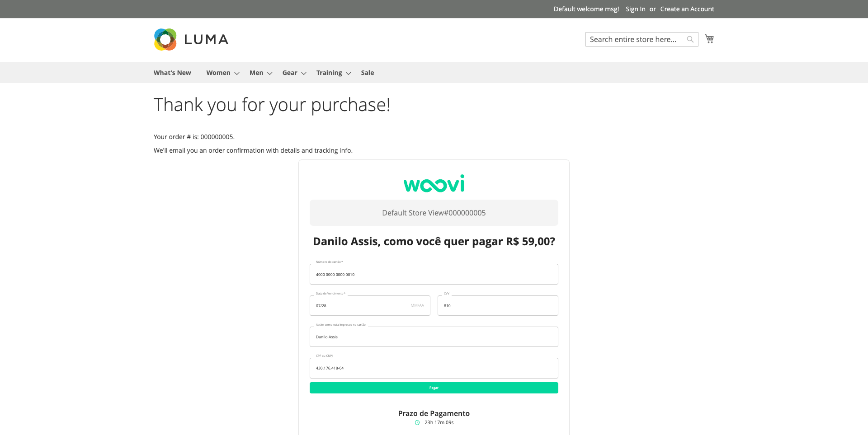Click the Create an Account link

click(x=687, y=9)
